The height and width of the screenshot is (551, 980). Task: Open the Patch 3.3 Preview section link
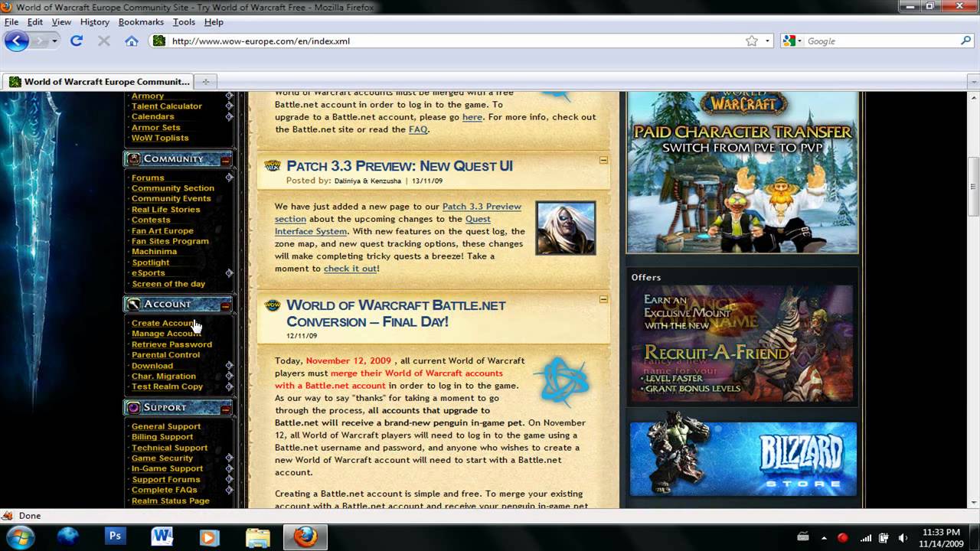[398, 213]
